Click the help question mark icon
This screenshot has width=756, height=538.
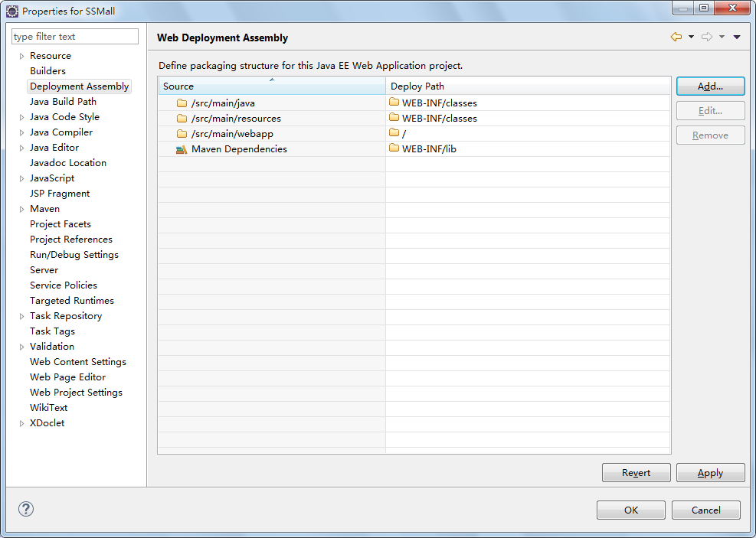[x=25, y=509]
